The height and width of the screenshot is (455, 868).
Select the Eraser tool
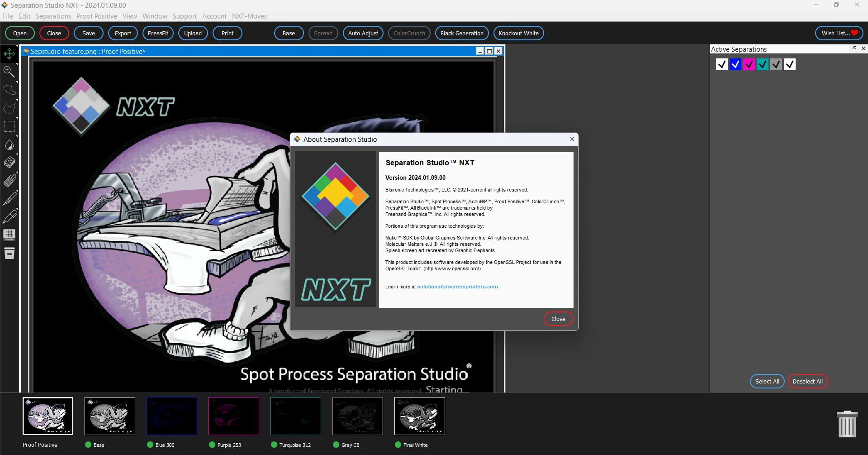click(x=9, y=181)
